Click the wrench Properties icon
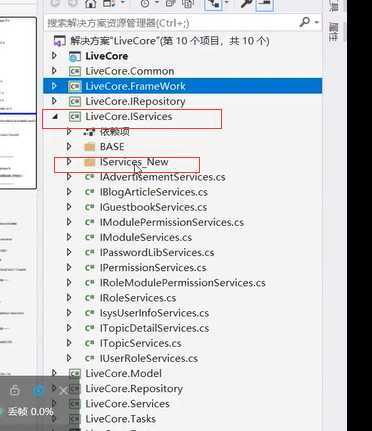 coord(246,4)
